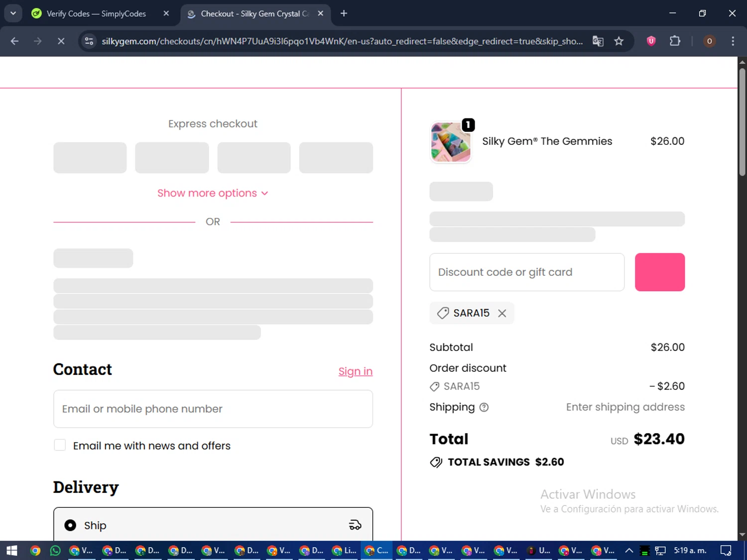The width and height of the screenshot is (747, 560).
Task: Open the taskbar clock showing 5:19 a. m.
Action: [690, 551]
